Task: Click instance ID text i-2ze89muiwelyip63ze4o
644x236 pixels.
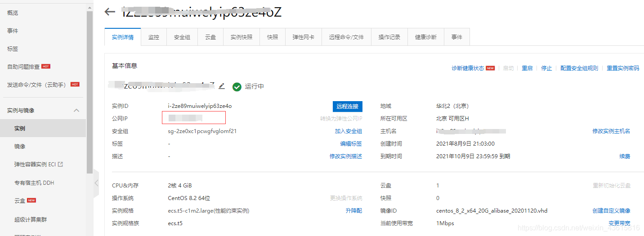Action: (x=200, y=106)
